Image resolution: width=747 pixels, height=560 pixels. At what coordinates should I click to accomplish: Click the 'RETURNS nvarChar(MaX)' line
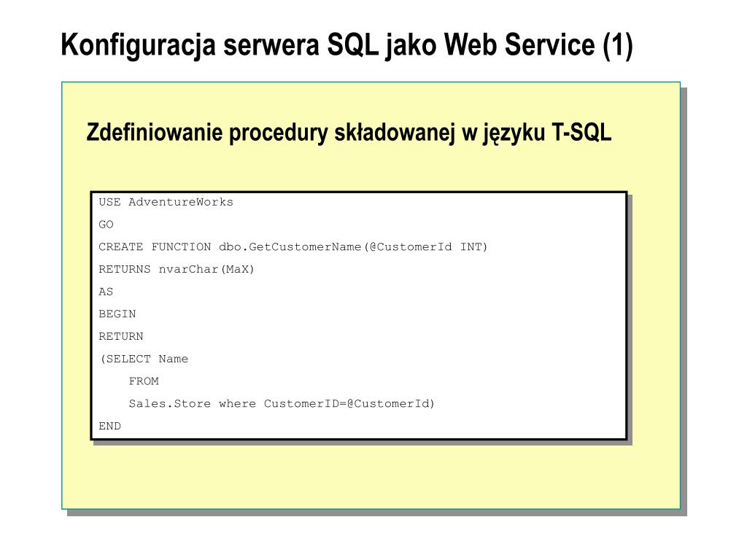177,269
